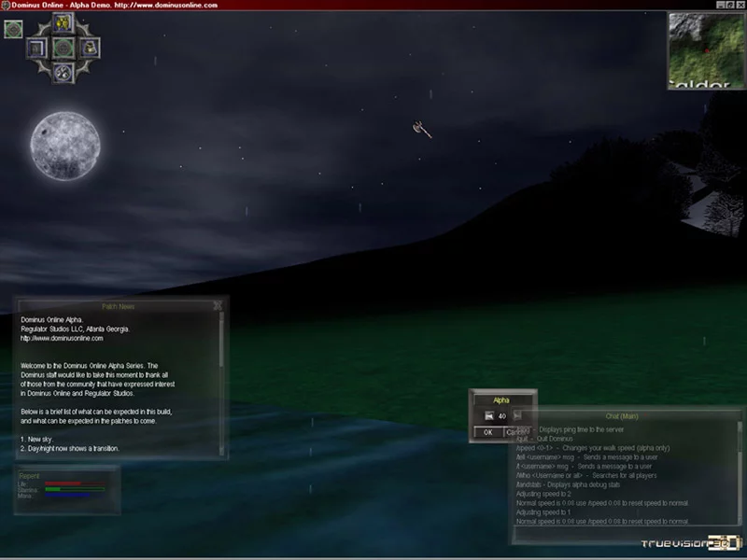The width and height of the screenshot is (747, 560).
Task: Click the green diamond icon left of the cross menu
Action: pos(13,30)
